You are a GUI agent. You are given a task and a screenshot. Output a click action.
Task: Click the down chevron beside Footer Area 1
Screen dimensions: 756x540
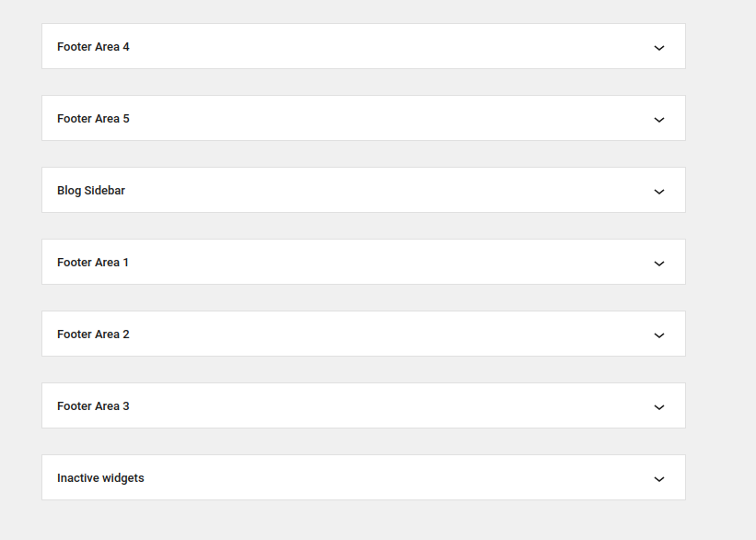click(x=659, y=263)
